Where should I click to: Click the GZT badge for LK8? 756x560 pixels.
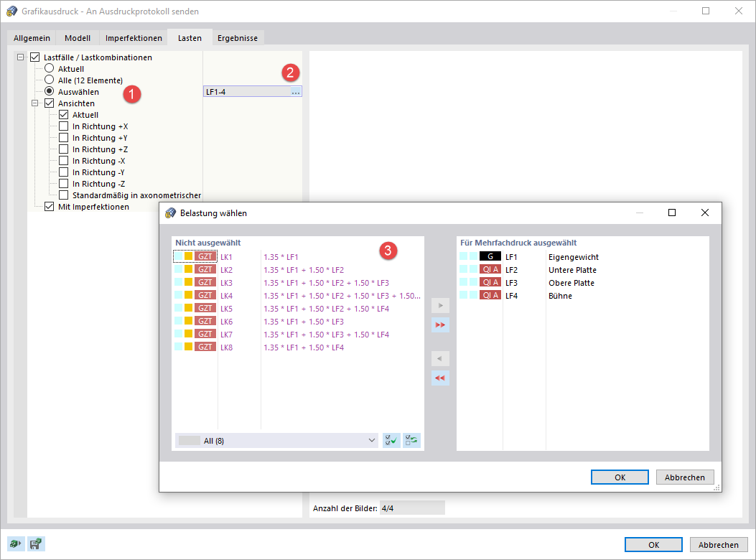205,347
